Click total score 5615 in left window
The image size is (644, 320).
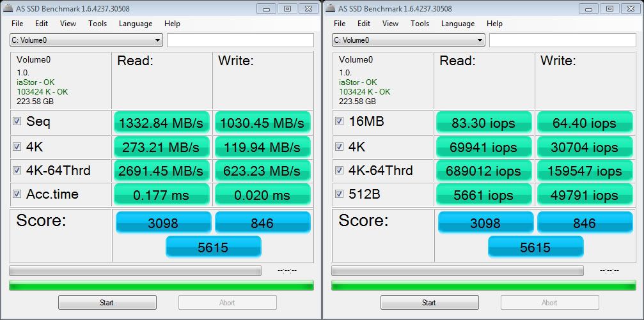click(213, 247)
